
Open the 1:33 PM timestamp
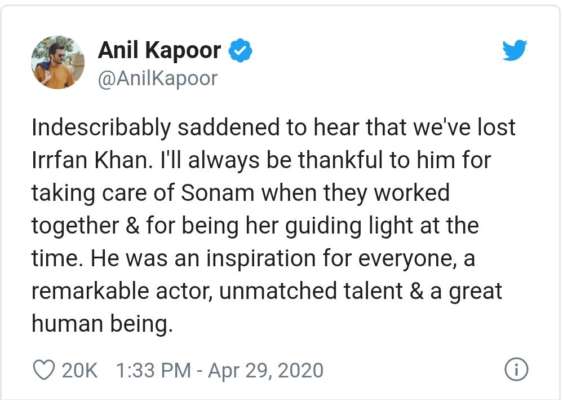(x=153, y=371)
